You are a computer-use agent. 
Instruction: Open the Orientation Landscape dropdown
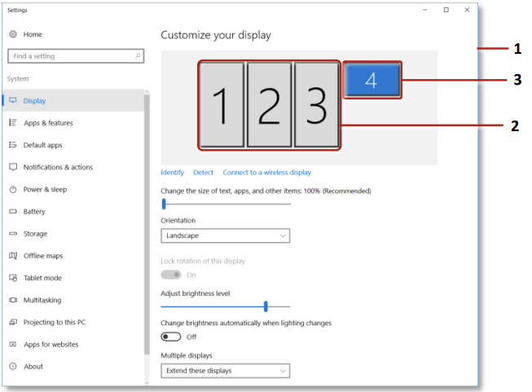coord(226,236)
